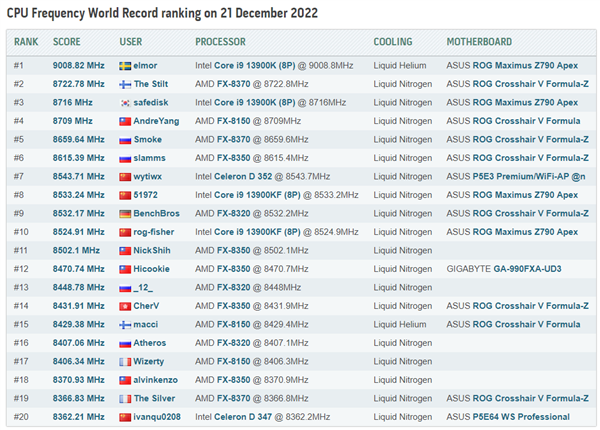This screenshot has width=600, height=430.
Task: Open ROG Crosshair V Formula in rank #4 row
Action: (x=526, y=121)
